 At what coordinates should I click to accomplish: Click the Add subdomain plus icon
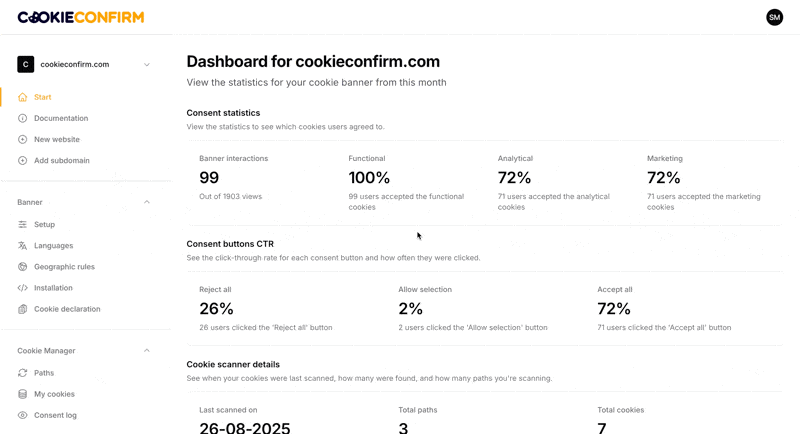tap(22, 161)
